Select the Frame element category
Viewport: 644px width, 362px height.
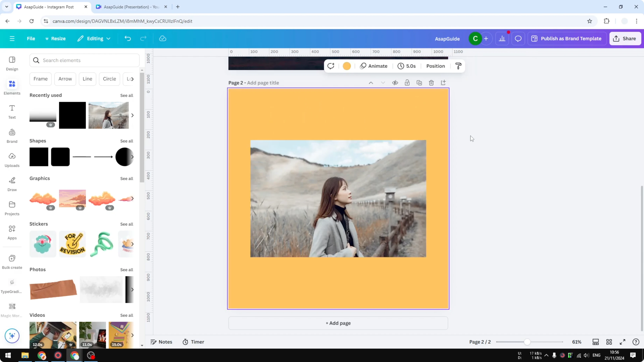tap(40, 79)
